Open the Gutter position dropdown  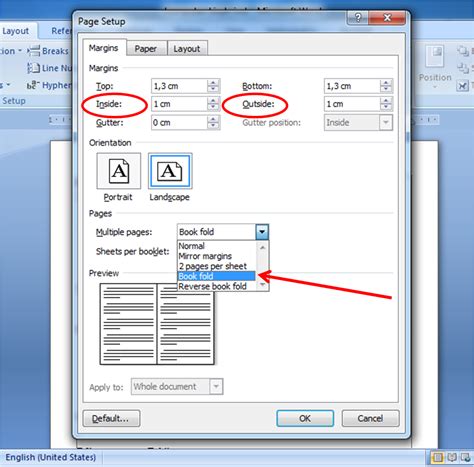pyautogui.click(x=386, y=122)
